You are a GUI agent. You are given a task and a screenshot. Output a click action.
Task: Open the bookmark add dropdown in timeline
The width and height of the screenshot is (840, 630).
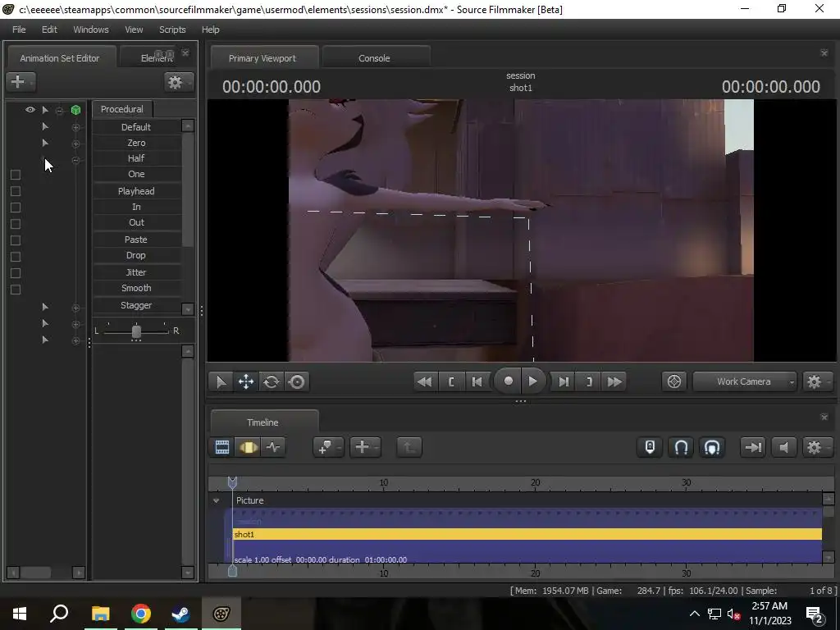click(x=328, y=447)
